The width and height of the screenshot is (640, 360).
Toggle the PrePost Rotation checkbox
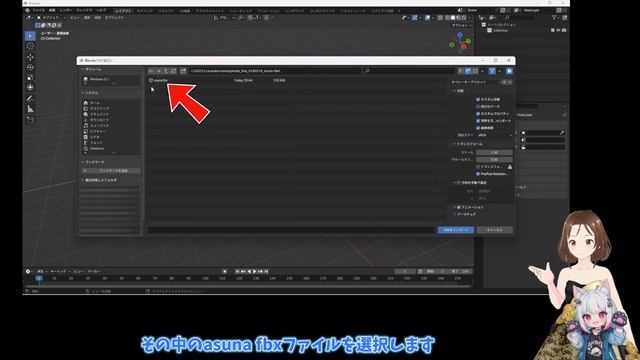478,174
